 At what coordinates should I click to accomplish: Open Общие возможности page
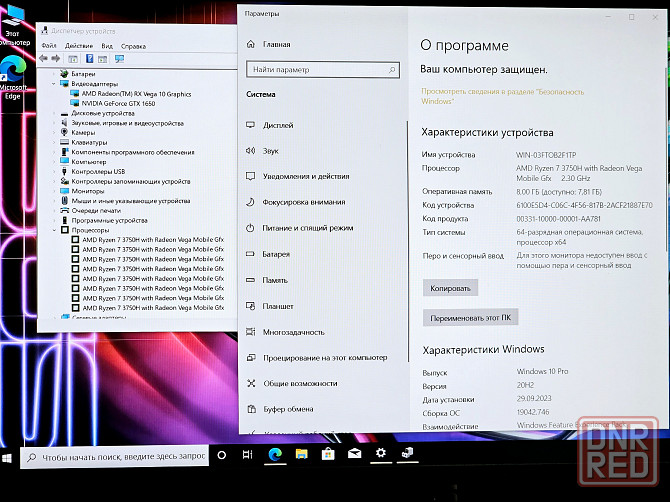click(292, 384)
